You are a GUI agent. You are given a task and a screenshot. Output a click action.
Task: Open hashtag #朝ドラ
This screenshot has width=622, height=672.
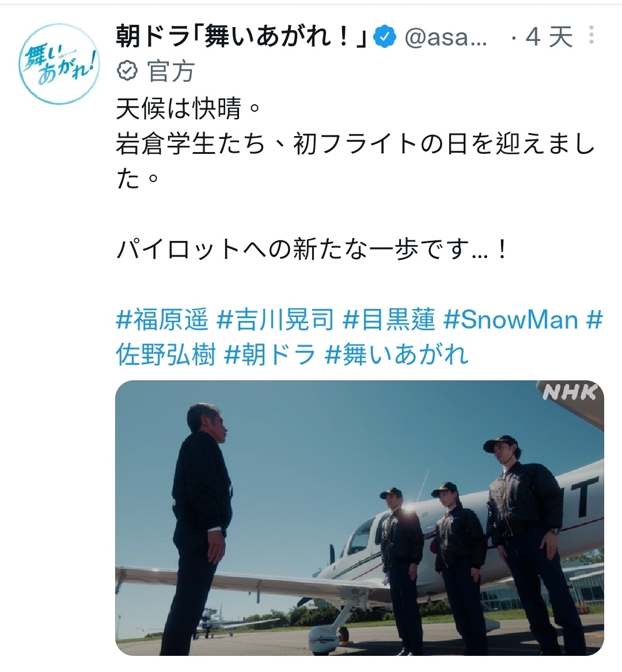[x=270, y=355]
